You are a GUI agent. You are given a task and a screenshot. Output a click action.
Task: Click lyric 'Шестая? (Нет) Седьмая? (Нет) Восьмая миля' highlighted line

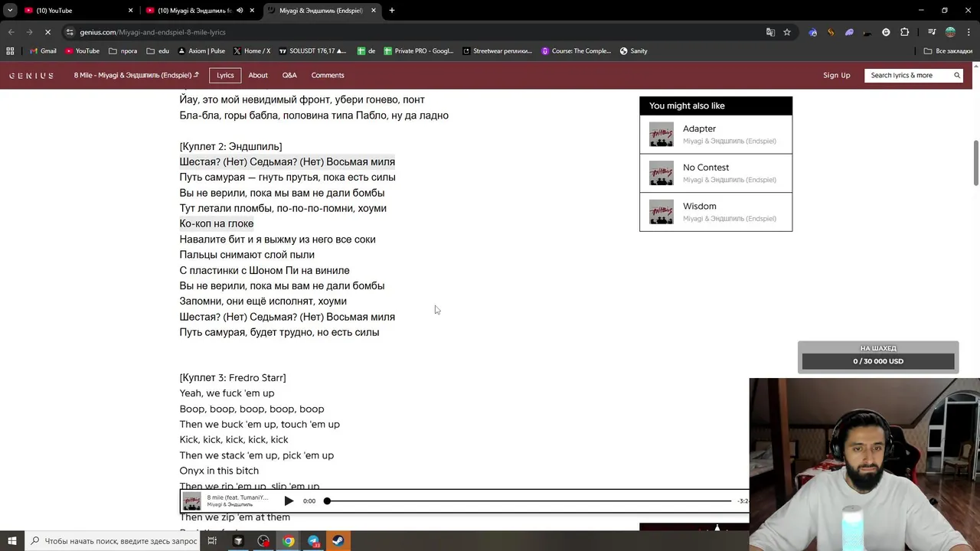pos(287,161)
